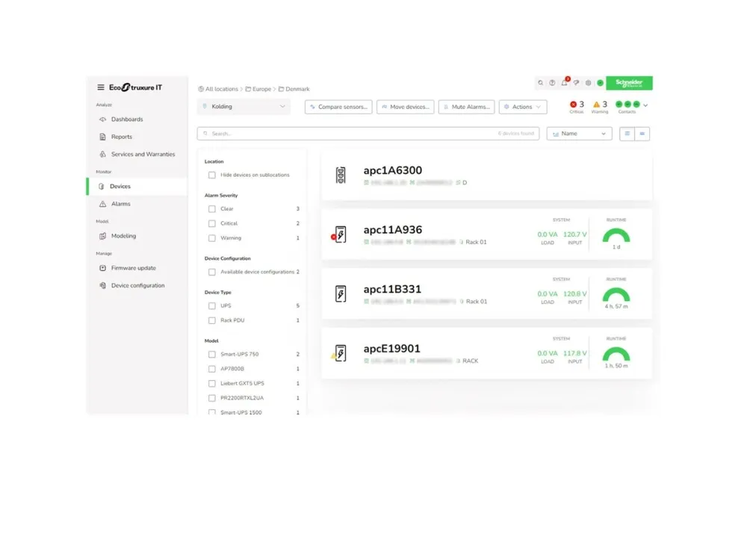Open Firmware update in the sidebar
The height and width of the screenshot is (560, 747).
pyautogui.click(x=133, y=268)
